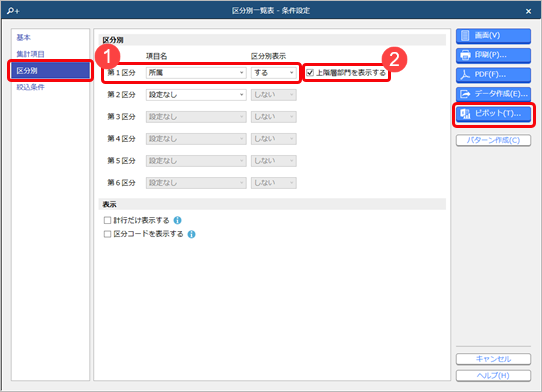Switch to the 基本 section

click(24, 37)
